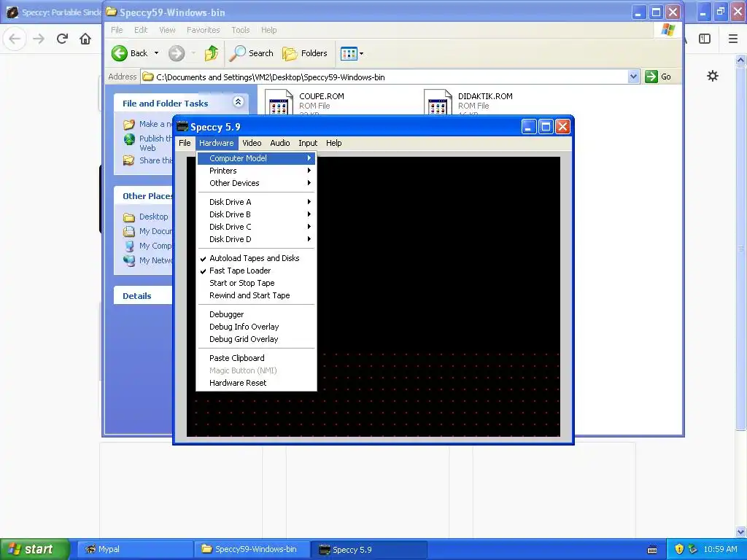Click the gear settings icon on page
The height and width of the screenshot is (560, 747).
(x=713, y=76)
